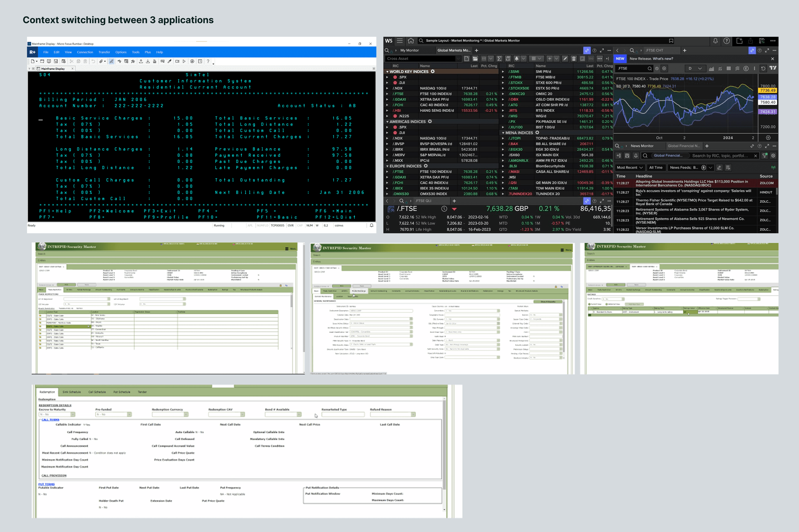
Task: Click the Rumba play macro icon
Action: click(x=184, y=62)
